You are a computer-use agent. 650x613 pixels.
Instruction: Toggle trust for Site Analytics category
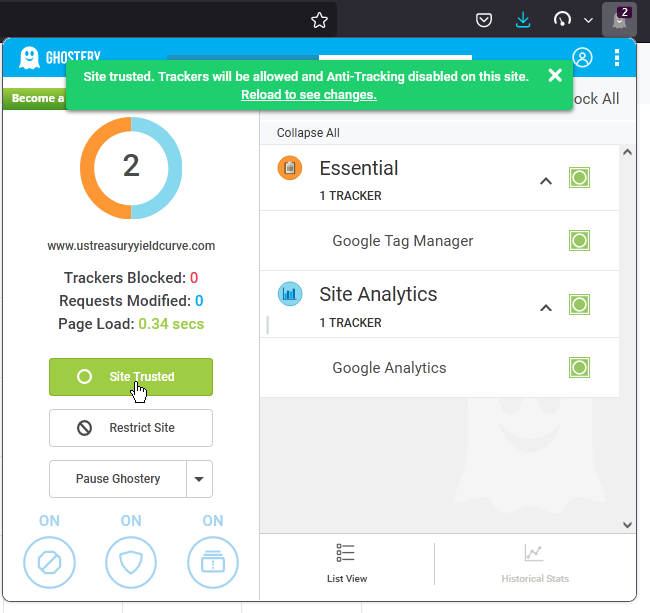pyautogui.click(x=579, y=305)
